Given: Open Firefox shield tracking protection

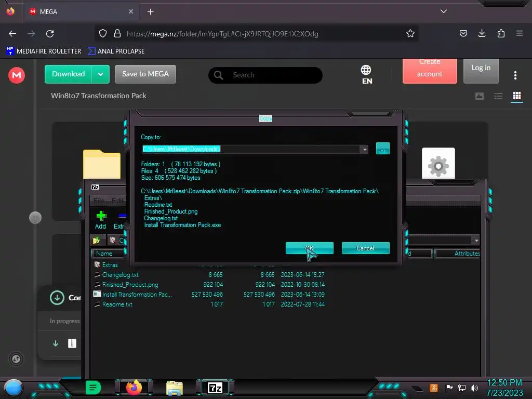Looking at the screenshot, I should [x=103, y=33].
